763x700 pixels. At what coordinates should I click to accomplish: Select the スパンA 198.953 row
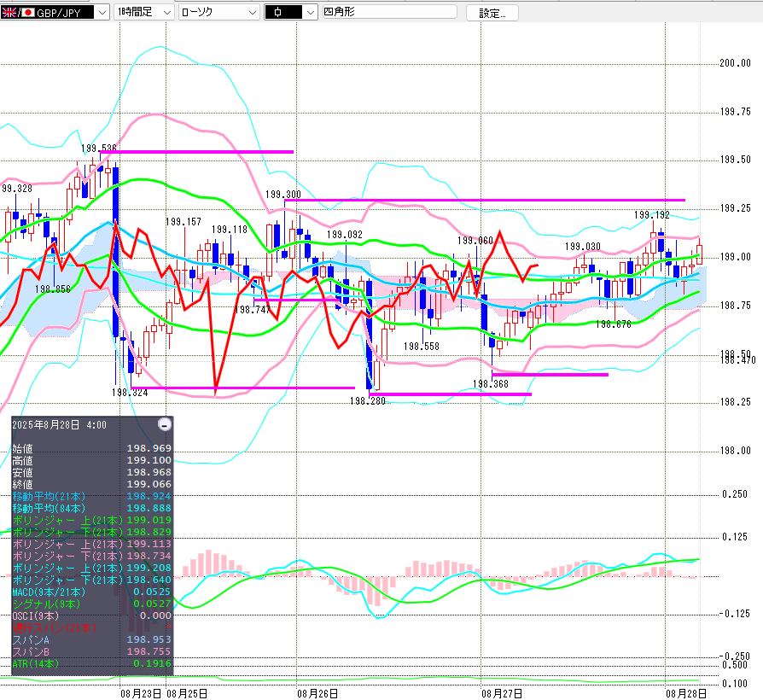coord(92,639)
